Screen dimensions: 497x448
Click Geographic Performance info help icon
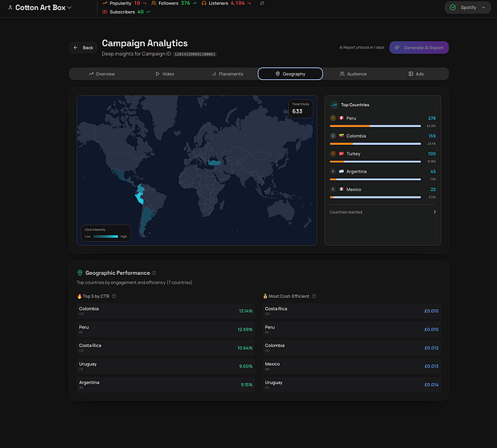(154, 273)
